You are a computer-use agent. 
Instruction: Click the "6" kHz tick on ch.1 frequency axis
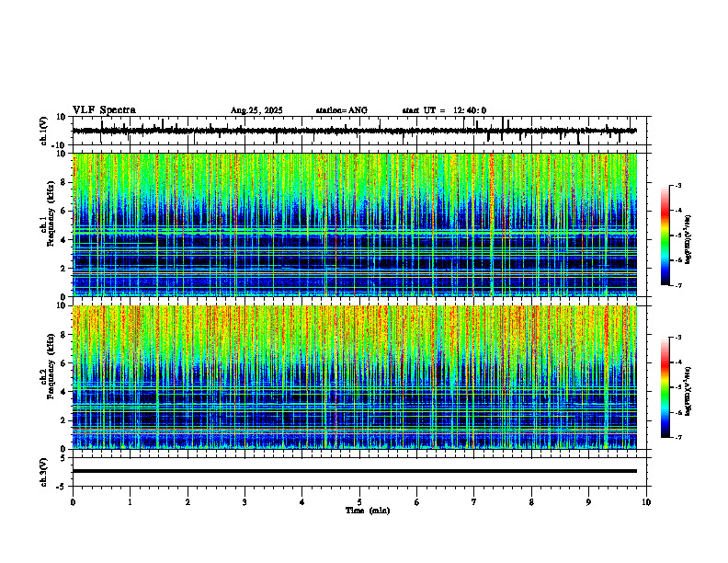[x=63, y=212]
